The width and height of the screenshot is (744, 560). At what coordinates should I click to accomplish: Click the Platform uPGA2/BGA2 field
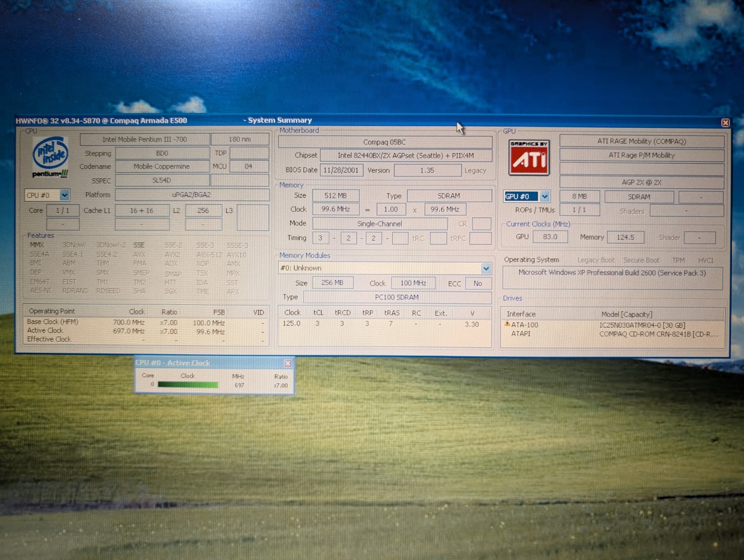pos(192,195)
